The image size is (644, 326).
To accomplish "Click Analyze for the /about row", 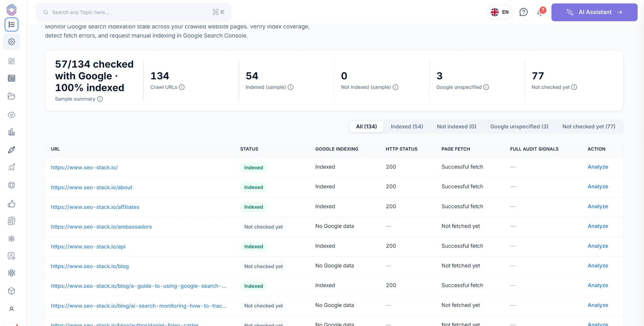I will click(598, 186).
